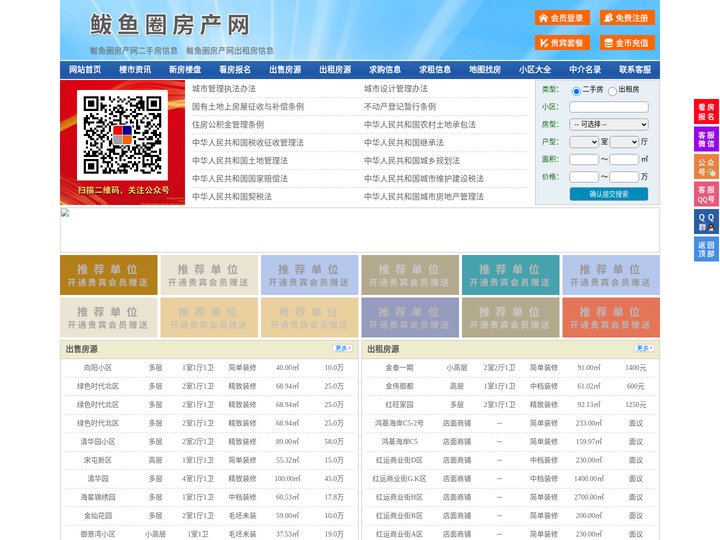Open 金伟御都 rental listing
This screenshot has width=720, height=540.
pyautogui.click(x=399, y=386)
